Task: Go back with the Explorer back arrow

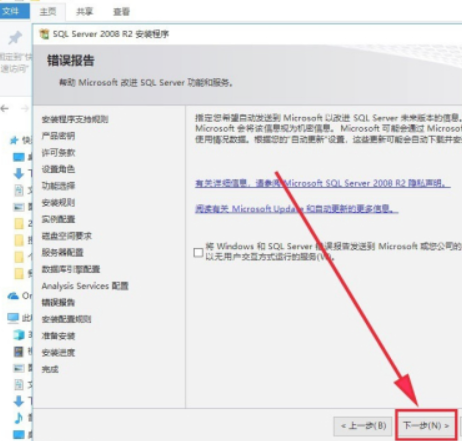Action: 5,109
